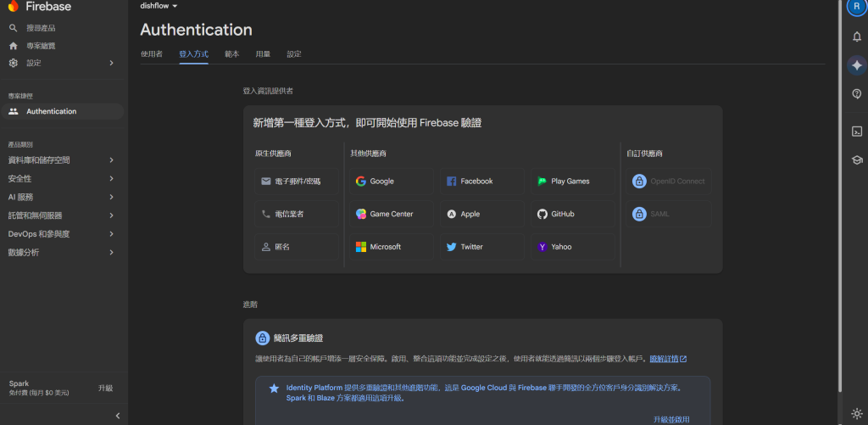Switch to 用量 tab
Image resolution: width=868 pixels, height=425 pixels.
(x=263, y=54)
